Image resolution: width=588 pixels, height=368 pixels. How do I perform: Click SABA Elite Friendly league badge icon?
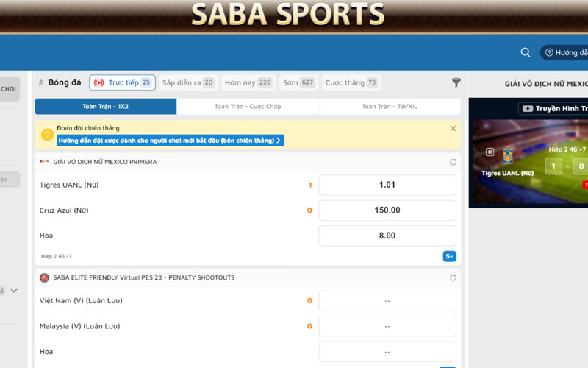[x=44, y=277]
